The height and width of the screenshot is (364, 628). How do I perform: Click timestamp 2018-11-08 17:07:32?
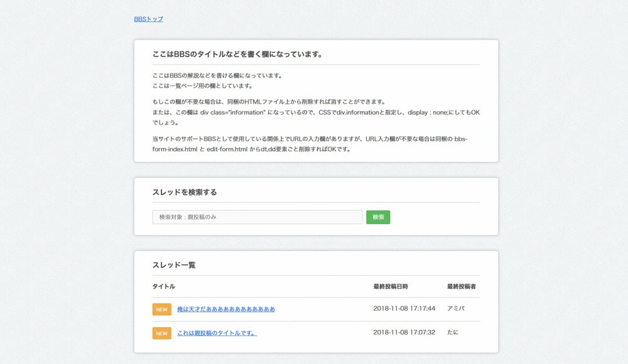coord(404,333)
